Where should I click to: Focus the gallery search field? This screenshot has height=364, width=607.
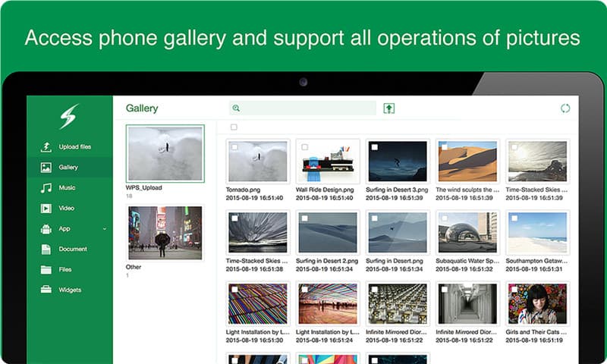(303, 108)
